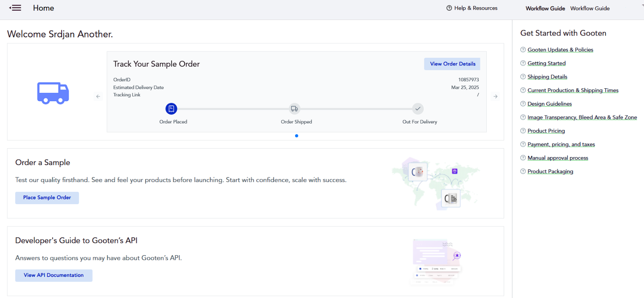
Task: Open Payment, pricing, and taxes link
Action: click(561, 145)
